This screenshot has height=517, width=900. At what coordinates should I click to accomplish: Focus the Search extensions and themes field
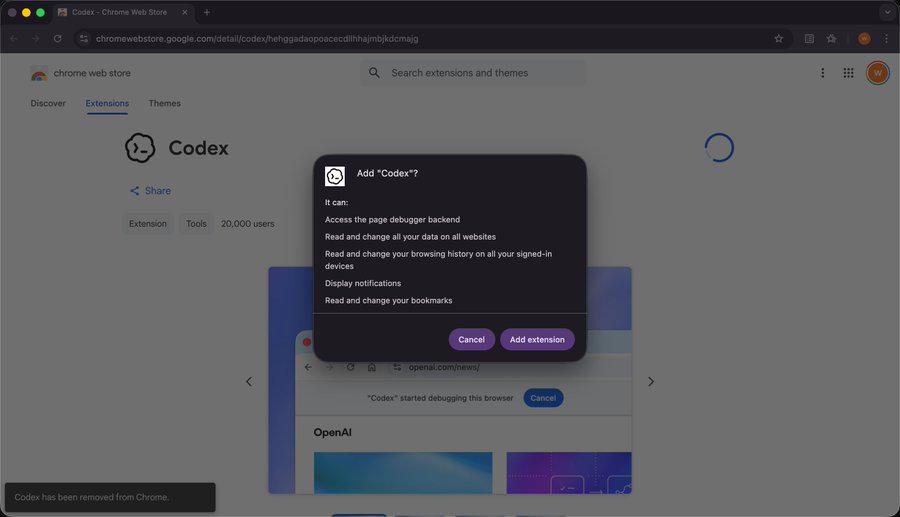pyautogui.click(x=474, y=73)
